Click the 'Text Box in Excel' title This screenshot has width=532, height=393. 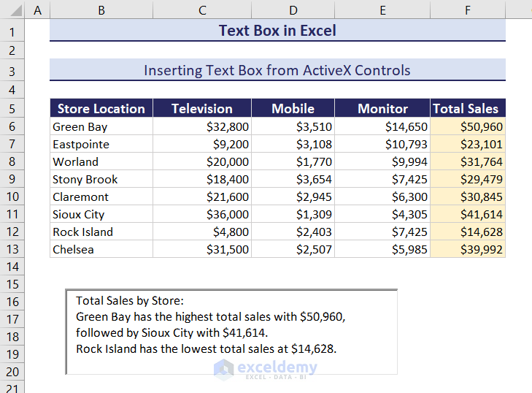click(x=277, y=31)
